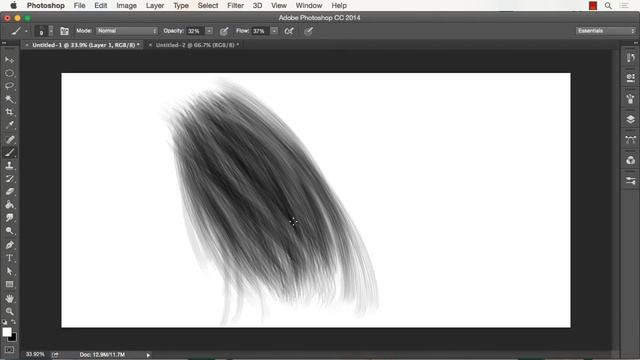The image size is (640, 360).
Task: Select the Hand tool
Action: tap(9, 299)
